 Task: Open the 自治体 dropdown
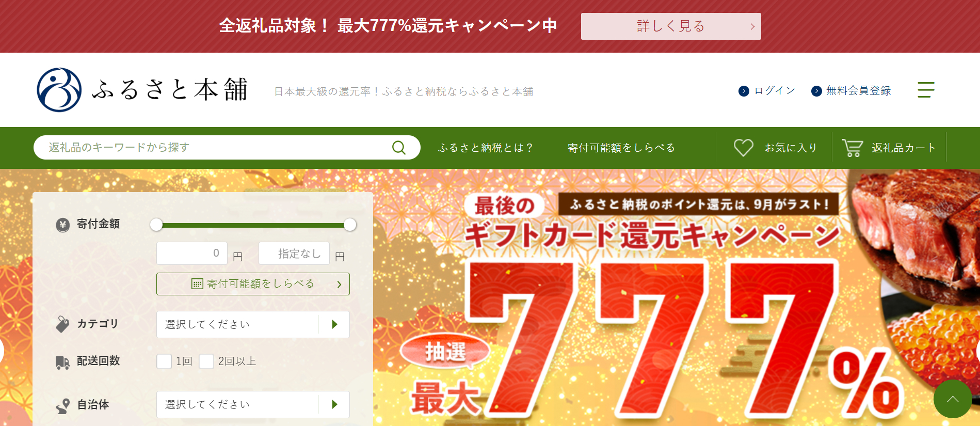[x=253, y=404]
